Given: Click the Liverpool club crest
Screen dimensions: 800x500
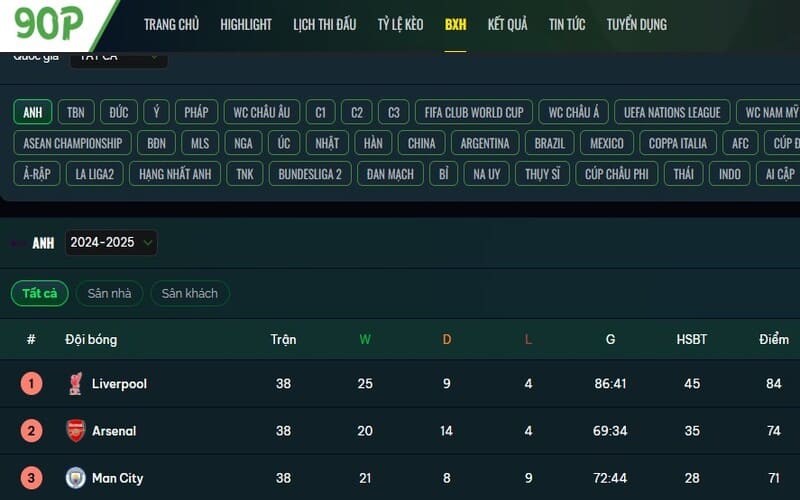Looking at the screenshot, I should click(76, 384).
